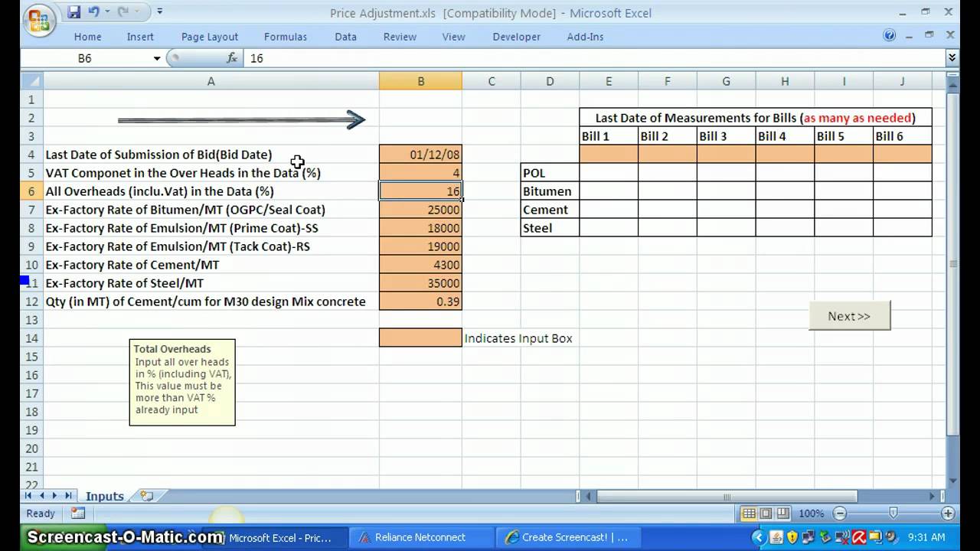The height and width of the screenshot is (551, 980).
Task: Click the horizontal scrollbar thumb
Action: coord(727,497)
